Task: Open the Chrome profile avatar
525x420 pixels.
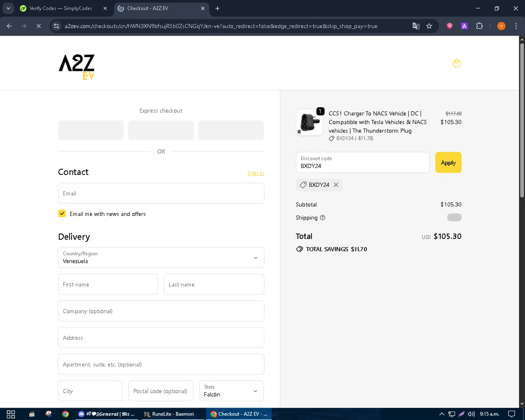Action: (501, 26)
